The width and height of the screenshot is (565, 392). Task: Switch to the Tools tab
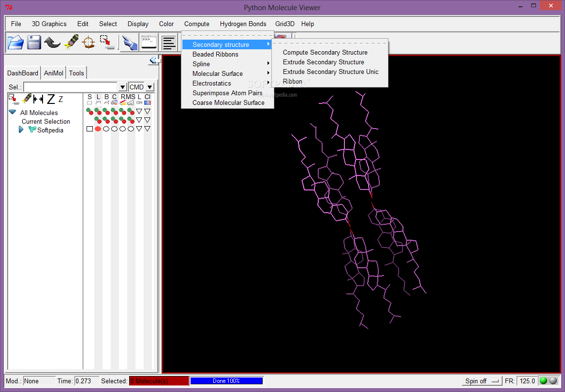(x=76, y=73)
